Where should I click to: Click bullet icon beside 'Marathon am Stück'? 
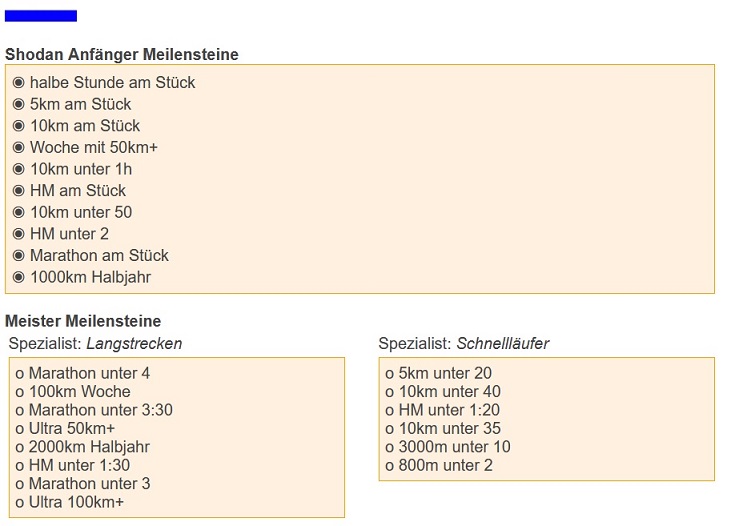click(18, 256)
